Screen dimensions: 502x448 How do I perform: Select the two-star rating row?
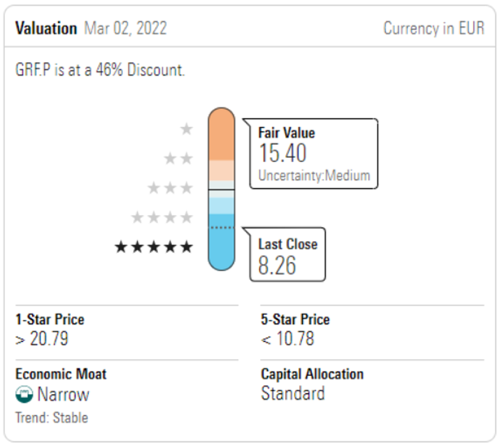[178, 159]
